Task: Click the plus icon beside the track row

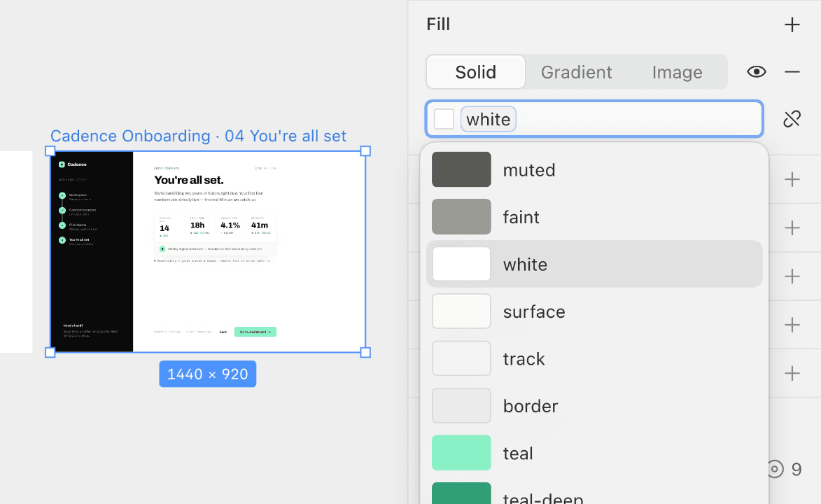Action: [x=792, y=373]
